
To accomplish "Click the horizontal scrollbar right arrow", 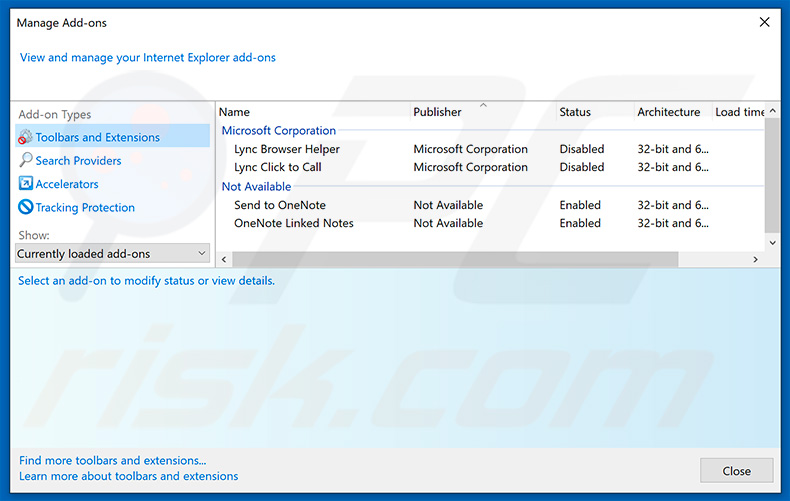I will [x=755, y=259].
